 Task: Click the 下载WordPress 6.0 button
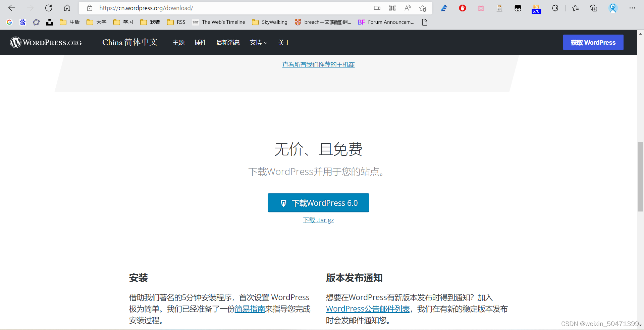click(318, 203)
